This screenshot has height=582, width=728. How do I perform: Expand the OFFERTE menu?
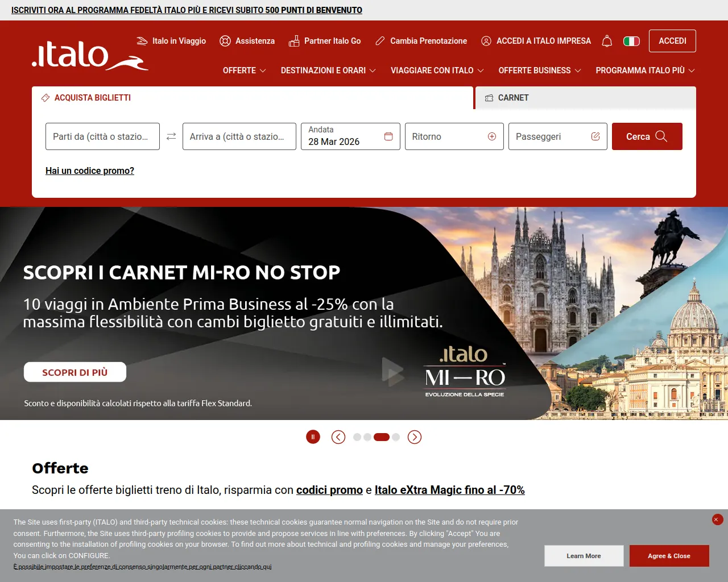(x=245, y=70)
